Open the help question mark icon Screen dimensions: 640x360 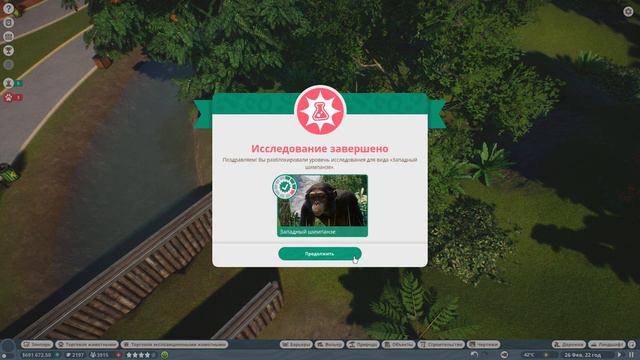coord(8,8)
